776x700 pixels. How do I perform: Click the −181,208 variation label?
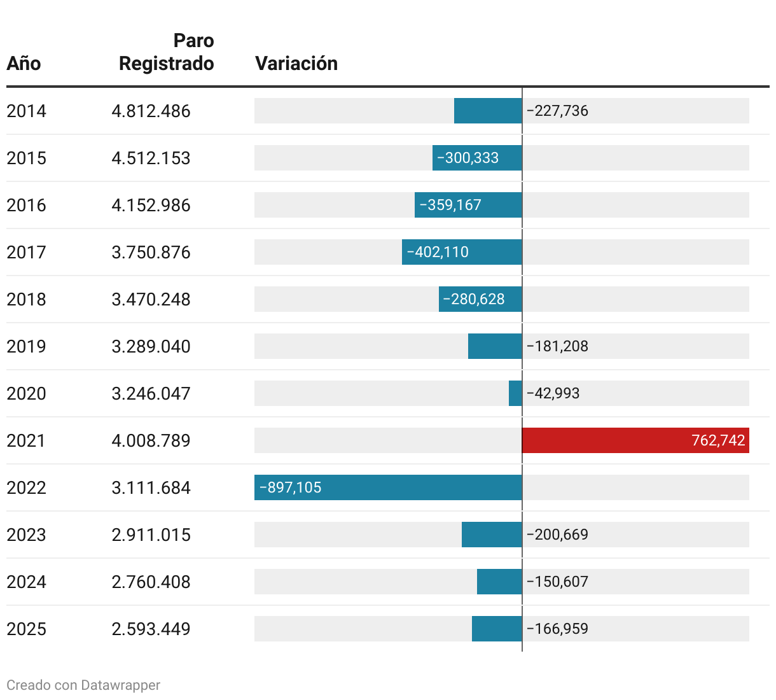coord(557,346)
